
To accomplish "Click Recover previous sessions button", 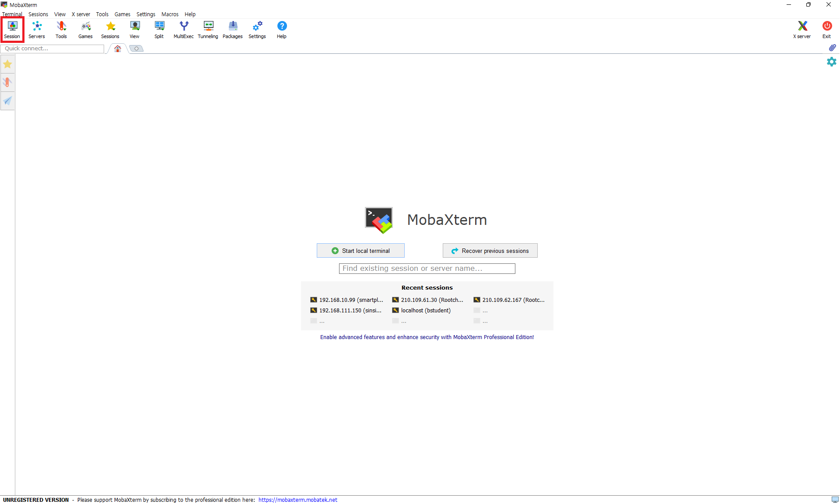I will click(490, 251).
